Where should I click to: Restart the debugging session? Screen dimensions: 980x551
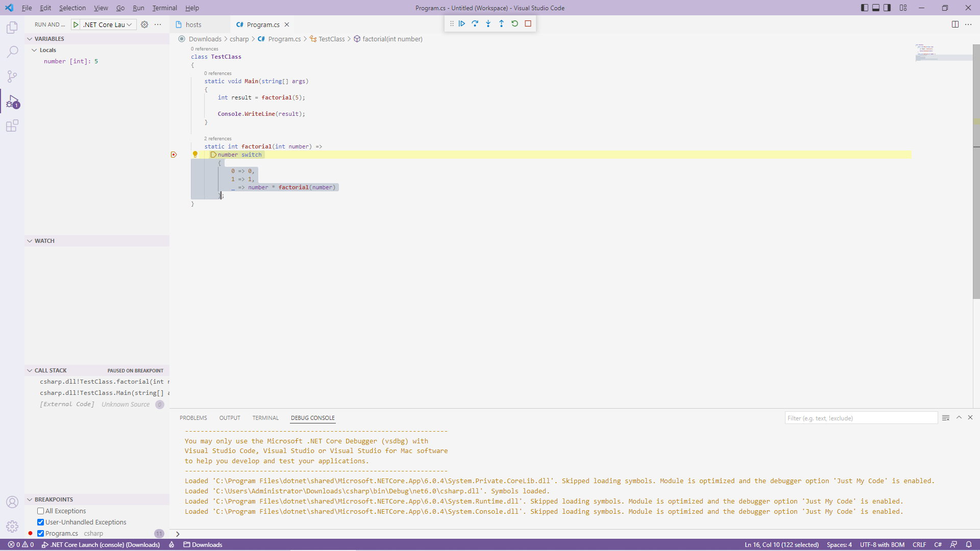click(x=514, y=23)
